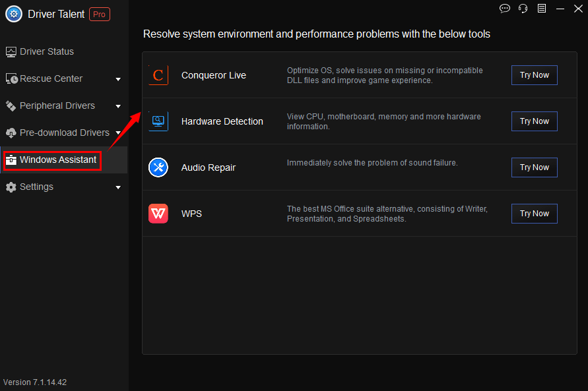Click the Hardware Detection monitor icon

coord(158,121)
